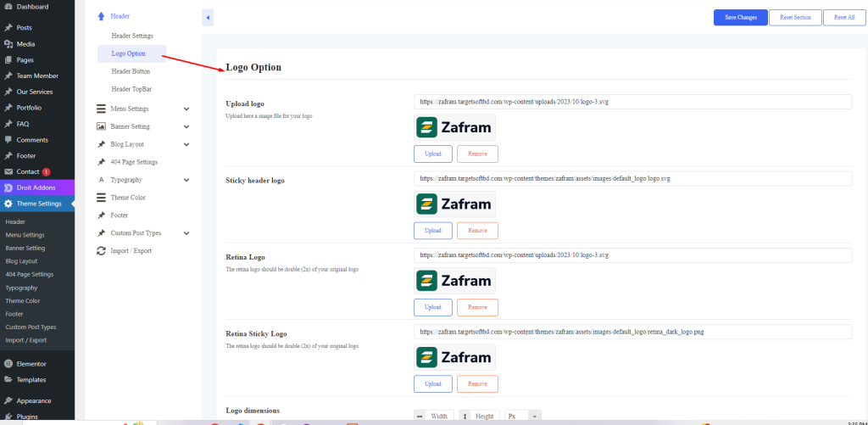Click the Theme Color panel icon

[x=101, y=198]
